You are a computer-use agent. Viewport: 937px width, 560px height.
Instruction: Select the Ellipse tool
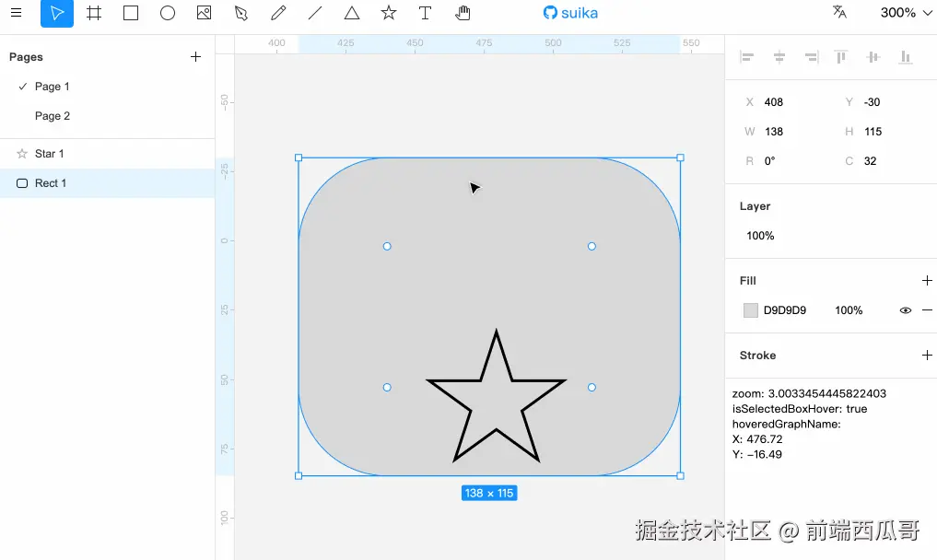168,13
